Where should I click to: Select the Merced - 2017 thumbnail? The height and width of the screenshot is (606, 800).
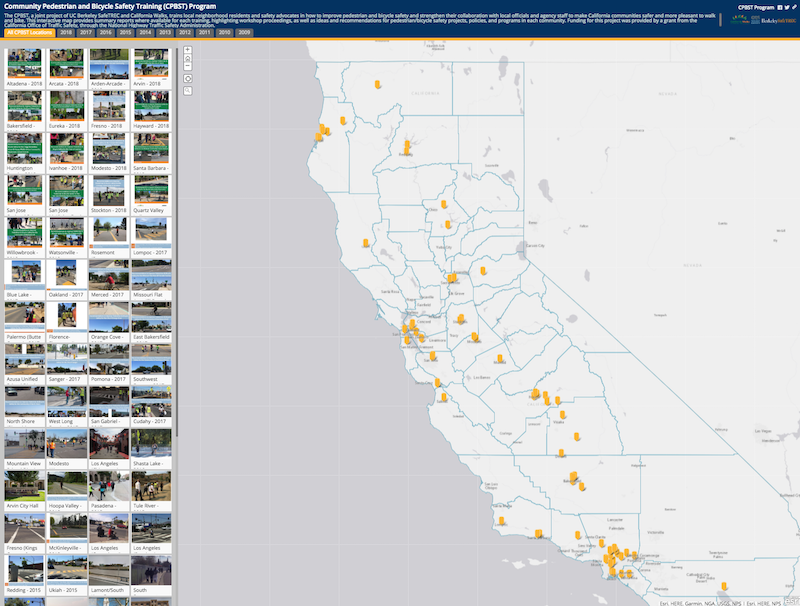point(109,280)
